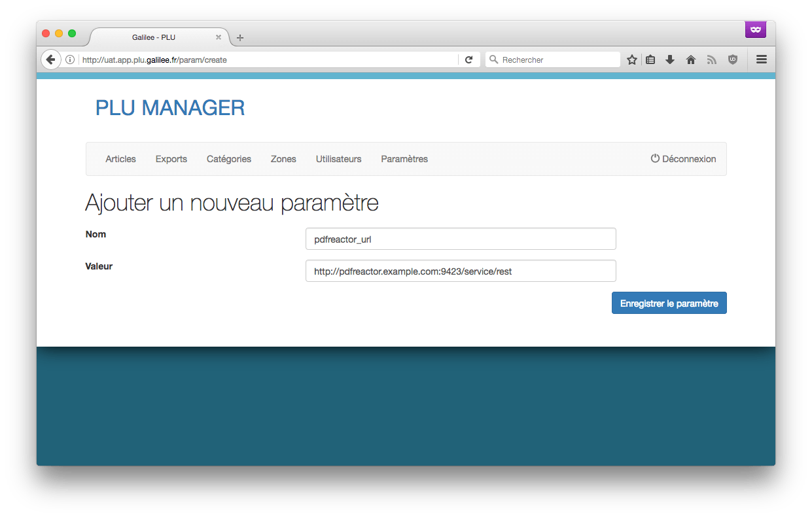Reload the page with the refresh icon
The image size is (812, 518).
[x=468, y=60]
